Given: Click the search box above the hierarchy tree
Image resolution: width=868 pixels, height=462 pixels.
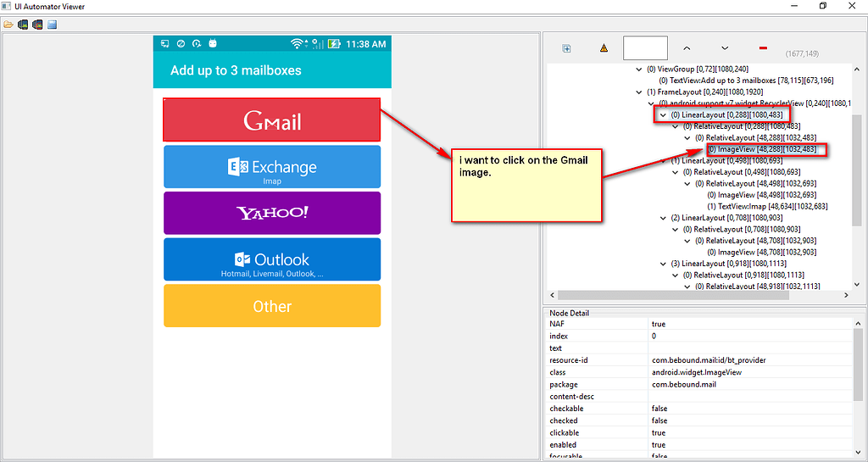Looking at the screenshot, I should pos(645,48).
